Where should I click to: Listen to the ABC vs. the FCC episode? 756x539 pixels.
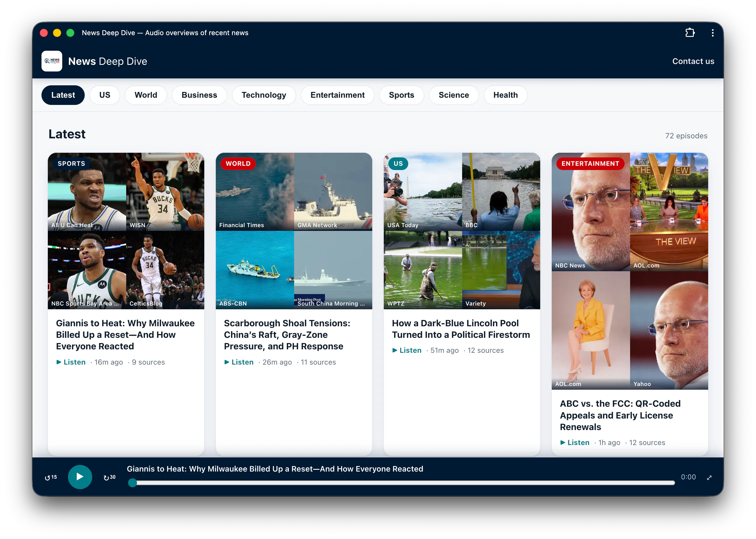575,442
